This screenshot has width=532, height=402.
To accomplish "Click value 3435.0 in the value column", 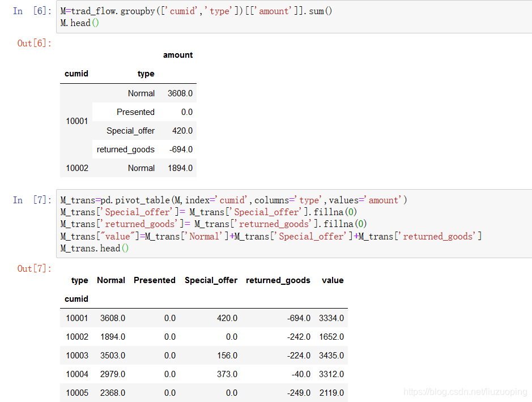I will point(331,356).
